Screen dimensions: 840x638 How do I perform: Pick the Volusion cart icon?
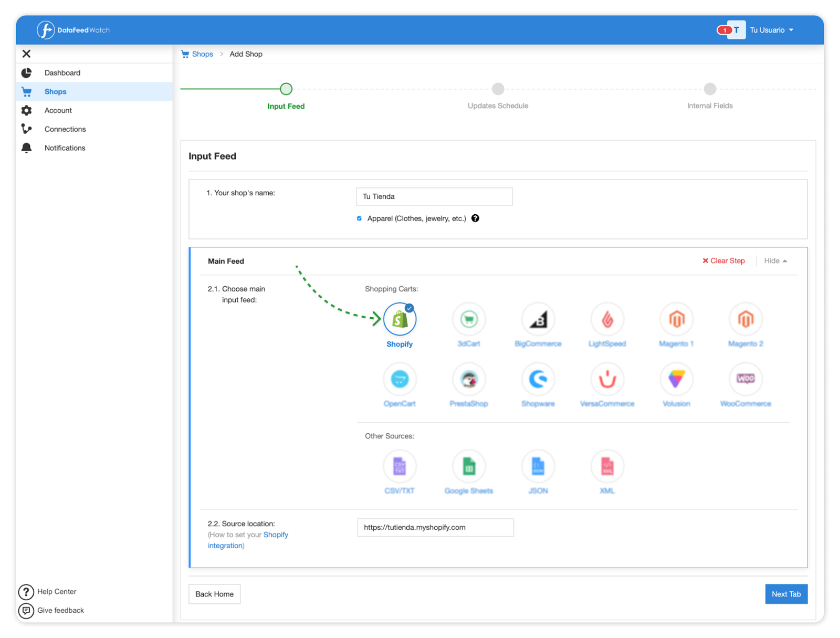point(677,379)
